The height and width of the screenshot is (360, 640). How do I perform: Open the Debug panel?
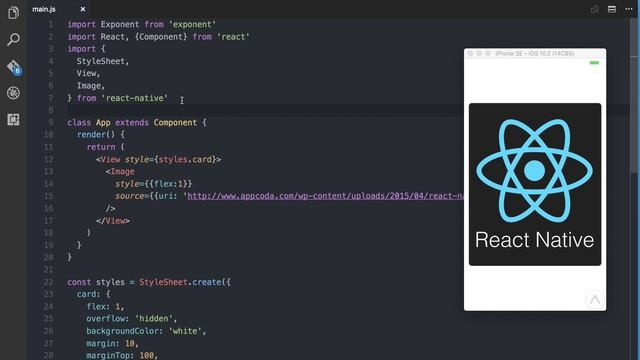click(13, 93)
